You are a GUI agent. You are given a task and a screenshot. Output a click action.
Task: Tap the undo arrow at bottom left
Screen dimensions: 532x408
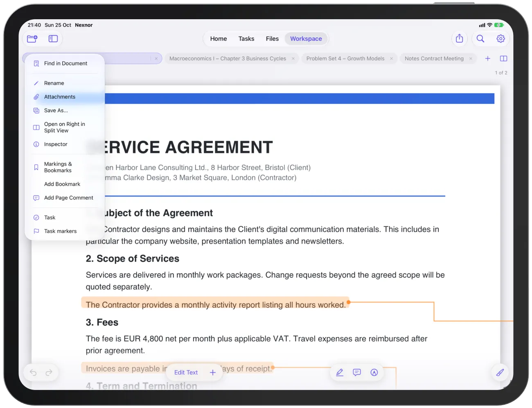[33, 372]
